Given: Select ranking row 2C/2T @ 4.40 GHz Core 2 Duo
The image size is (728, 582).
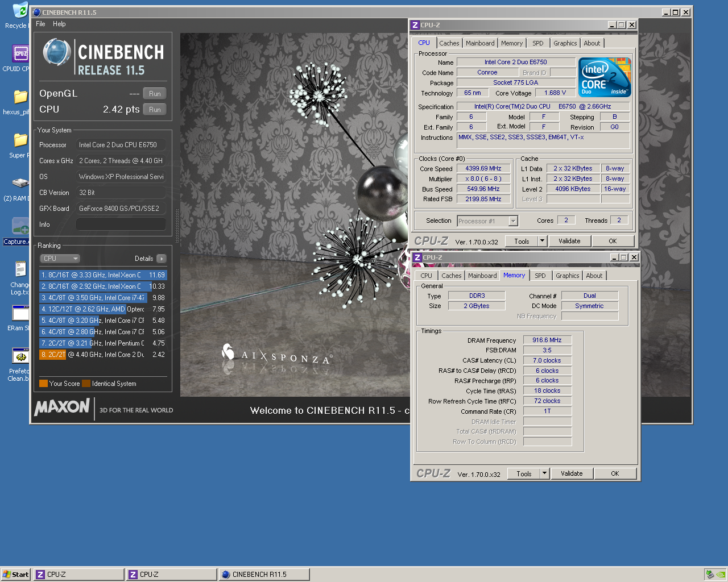Looking at the screenshot, I should 103,355.
